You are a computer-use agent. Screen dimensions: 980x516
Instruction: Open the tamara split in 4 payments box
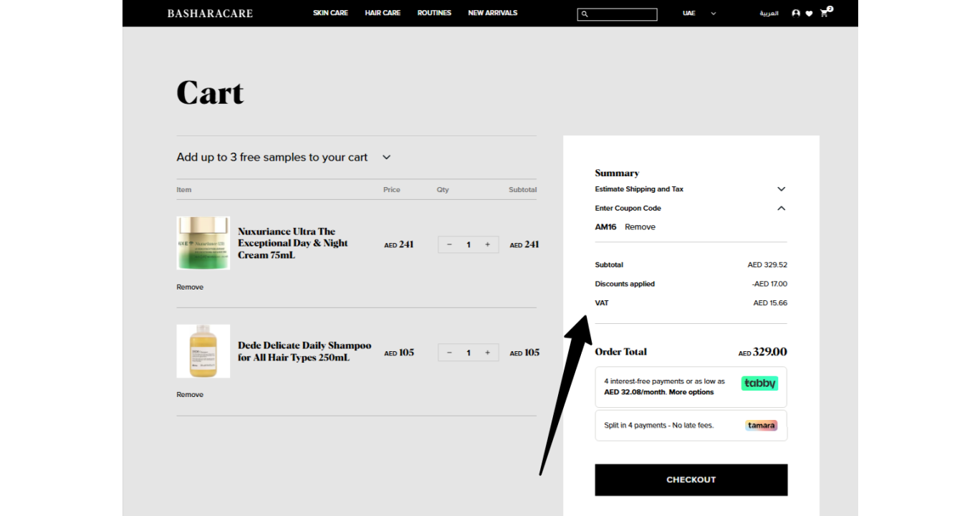pos(691,425)
